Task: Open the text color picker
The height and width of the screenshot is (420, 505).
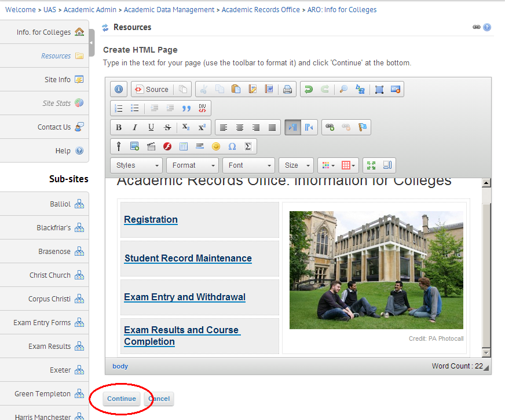Action: (327, 165)
